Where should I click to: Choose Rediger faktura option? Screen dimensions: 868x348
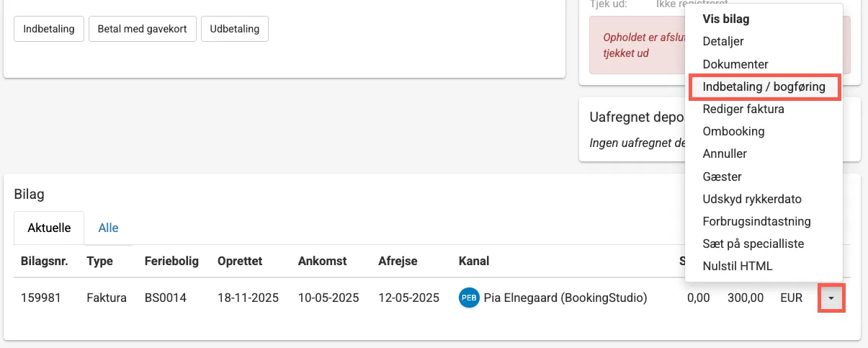[743, 110]
